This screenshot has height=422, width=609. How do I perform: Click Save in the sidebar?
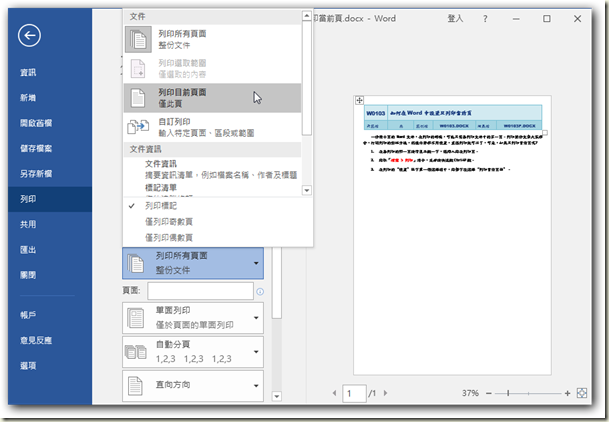50,148
